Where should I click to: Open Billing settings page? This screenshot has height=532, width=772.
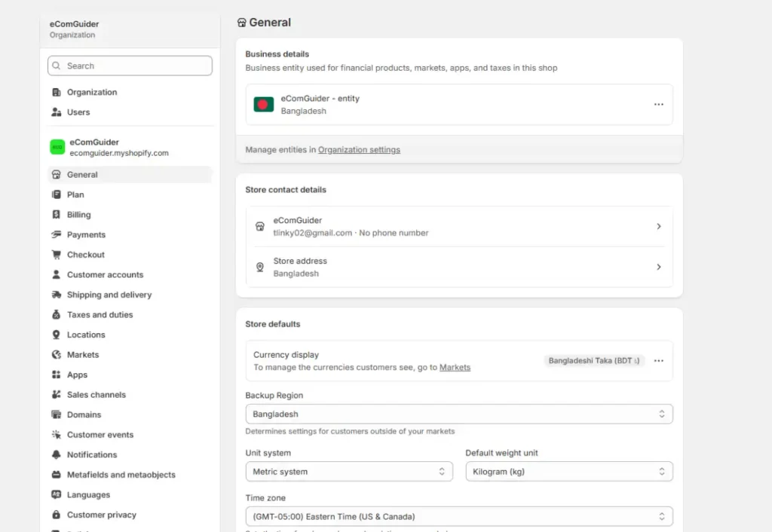point(78,215)
